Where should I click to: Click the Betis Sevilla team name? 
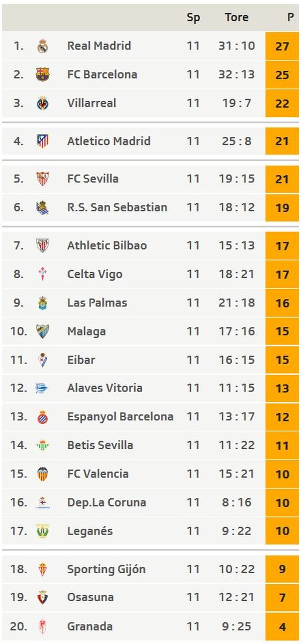pos(100,445)
